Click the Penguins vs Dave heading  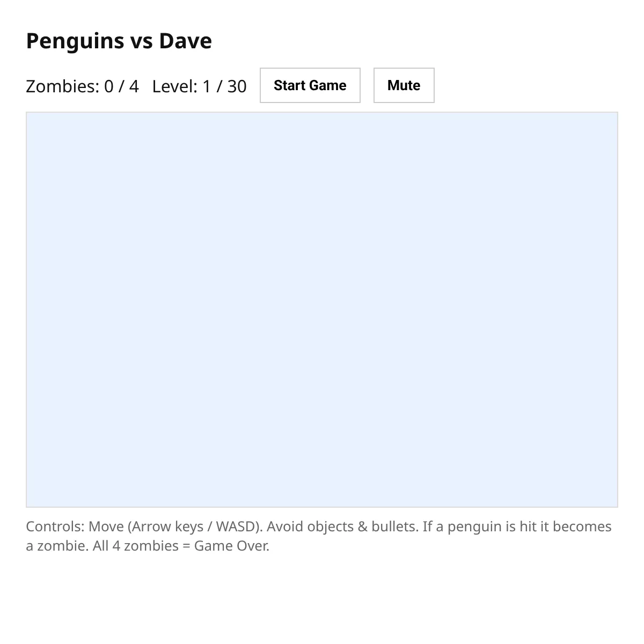pos(119,41)
